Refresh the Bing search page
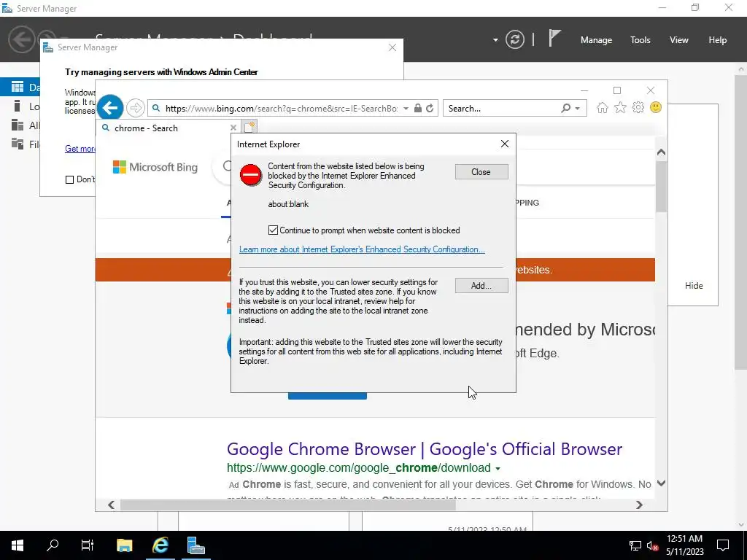 coord(430,109)
